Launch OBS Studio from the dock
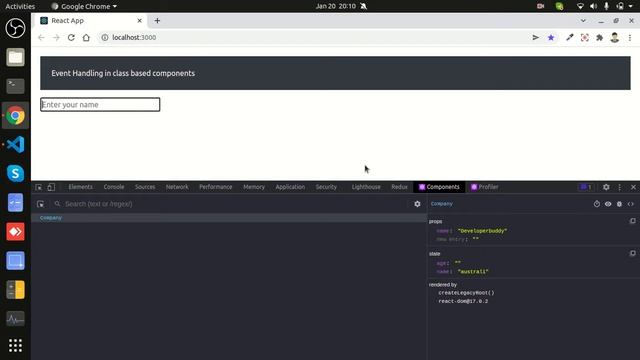 point(15,28)
